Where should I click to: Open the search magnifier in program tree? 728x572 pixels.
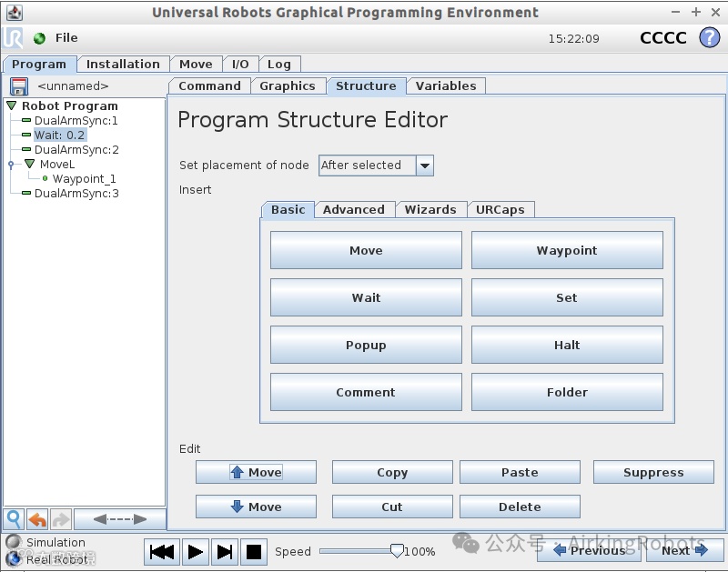pyautogui.click(x=14, y=518)
